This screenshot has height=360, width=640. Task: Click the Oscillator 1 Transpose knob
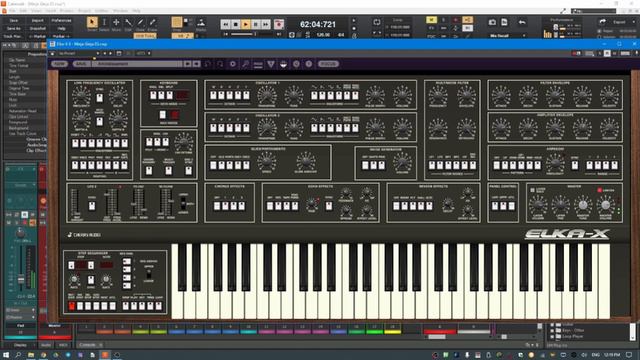(267, 95)
